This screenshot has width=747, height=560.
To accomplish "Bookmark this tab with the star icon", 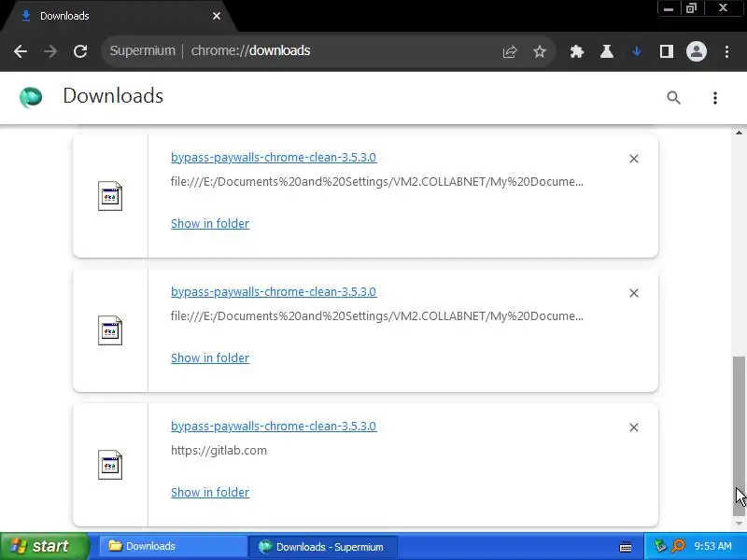I will tap(540, 51).
